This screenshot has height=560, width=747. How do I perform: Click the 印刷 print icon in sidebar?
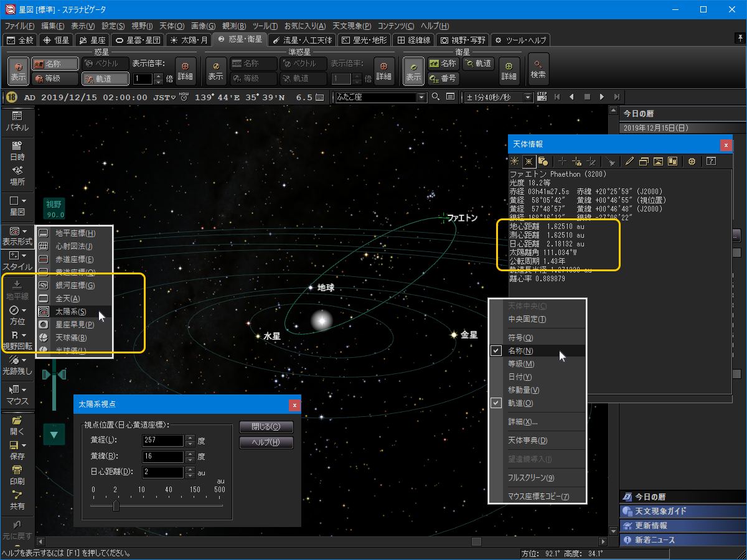coord(17,475)
